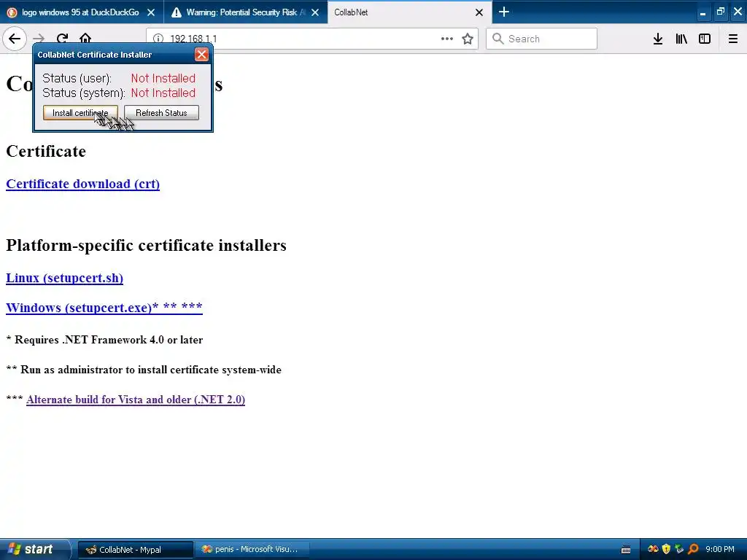Close the Potential Security Risk tab
This screenshot has height=560, width=747.
pyautogui.click(x=315, y=12)
